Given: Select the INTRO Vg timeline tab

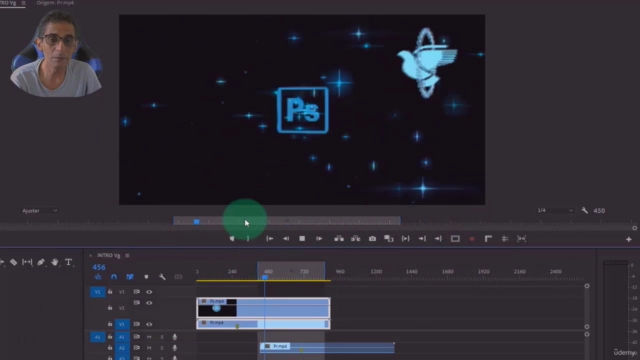Looking at the screenshot, I should 109,256.
